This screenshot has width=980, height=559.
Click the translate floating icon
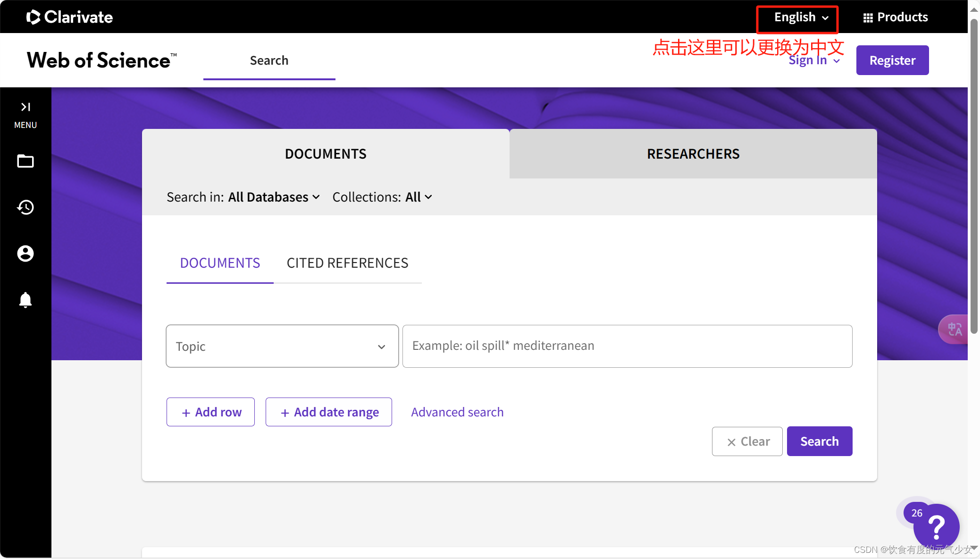click(x=954, y=329)
